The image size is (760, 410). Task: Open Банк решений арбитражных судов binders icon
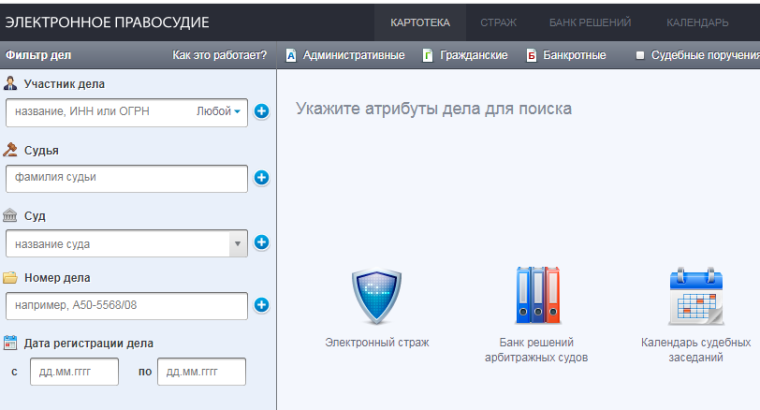[x=535, y=296]
